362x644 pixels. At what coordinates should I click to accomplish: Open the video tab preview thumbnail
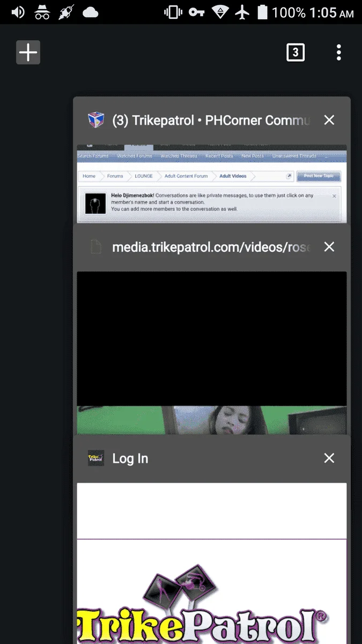click(x=212, y=353)
